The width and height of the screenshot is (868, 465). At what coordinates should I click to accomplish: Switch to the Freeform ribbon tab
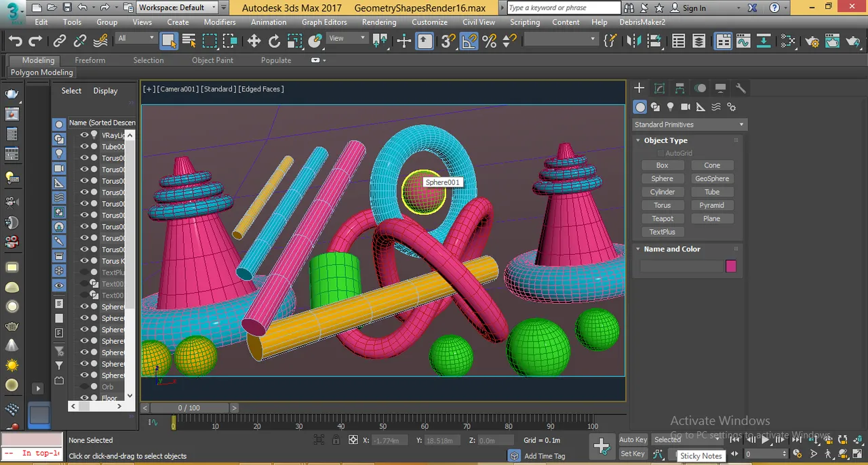pos(90,60)
